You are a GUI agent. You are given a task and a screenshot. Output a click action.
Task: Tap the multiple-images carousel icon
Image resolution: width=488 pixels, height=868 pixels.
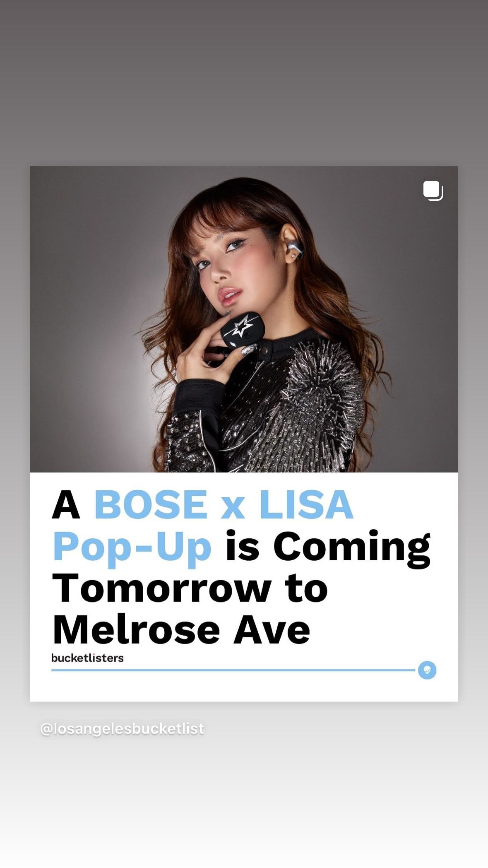click(433, 191)
